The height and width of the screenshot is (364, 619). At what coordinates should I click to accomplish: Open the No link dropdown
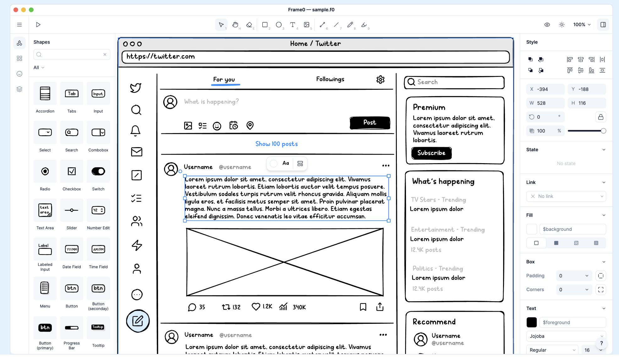click(x=566, y=196)
